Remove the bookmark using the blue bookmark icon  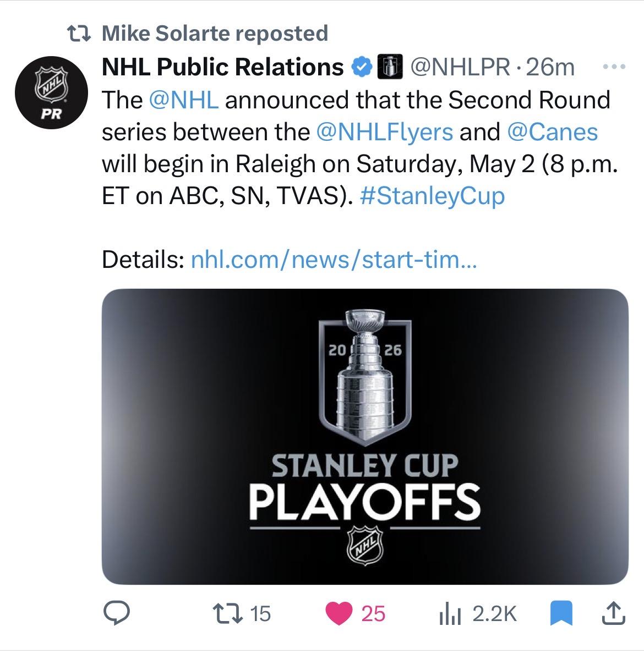pos(561,613)
